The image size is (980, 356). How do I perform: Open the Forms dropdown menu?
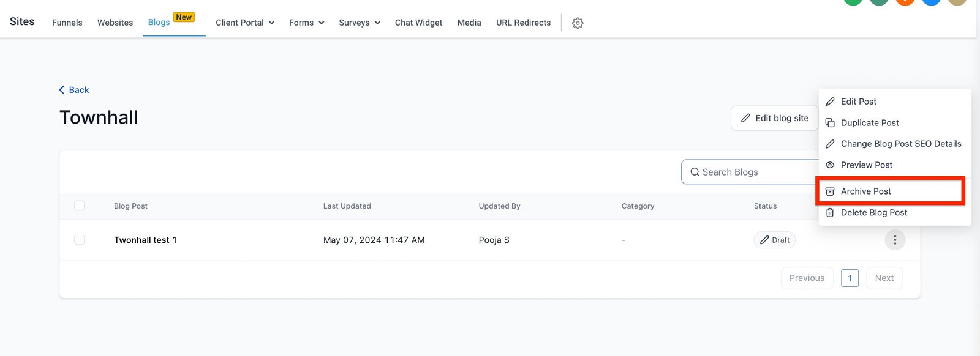coord(306,23)
